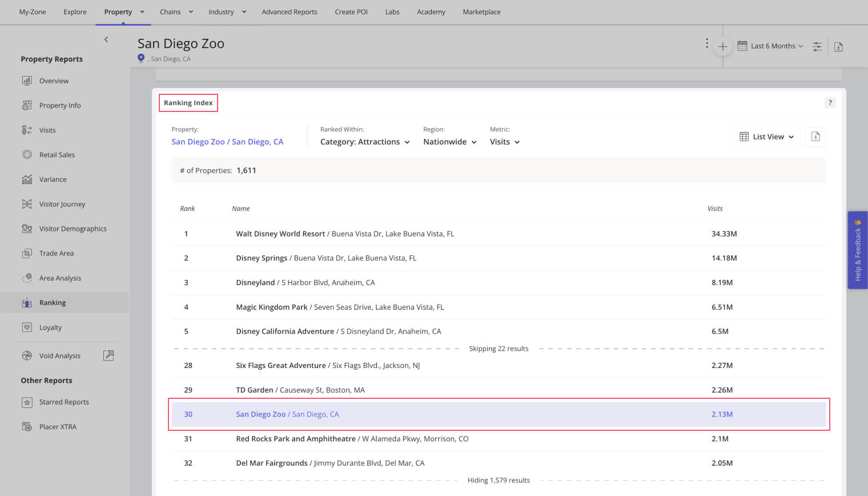Click the Visits column header
This screenshot has width=868, height=496.
click(x=715, y=209)
